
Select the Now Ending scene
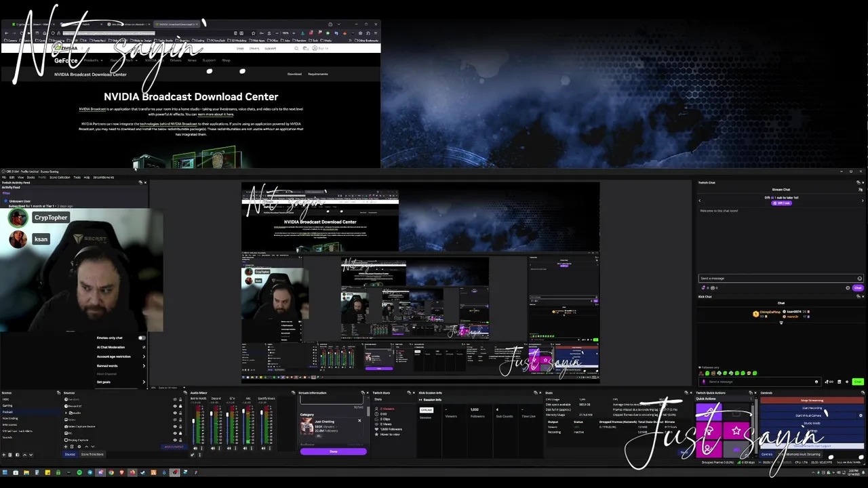(10, 418)
